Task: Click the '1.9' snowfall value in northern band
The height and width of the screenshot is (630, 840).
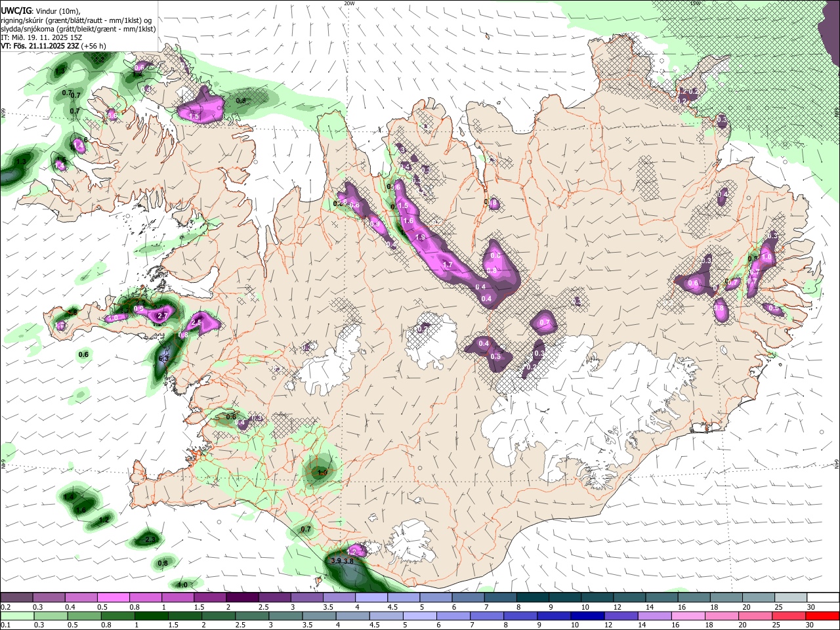Action: 420,237
